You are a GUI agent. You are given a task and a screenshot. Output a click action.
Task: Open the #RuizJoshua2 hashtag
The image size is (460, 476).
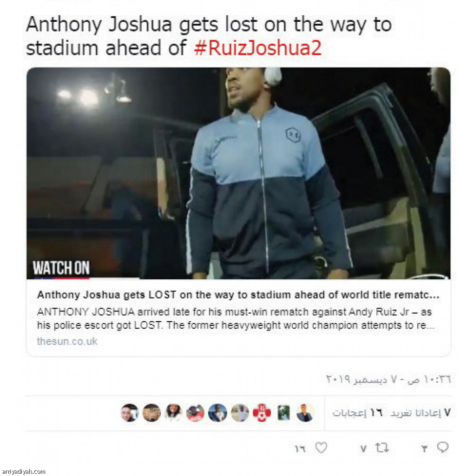pos(257,48)
